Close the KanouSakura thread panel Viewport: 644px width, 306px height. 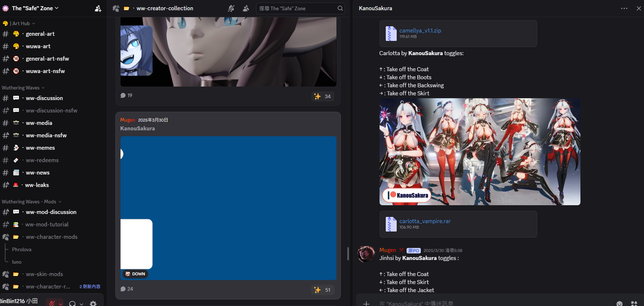click(639, 8)
